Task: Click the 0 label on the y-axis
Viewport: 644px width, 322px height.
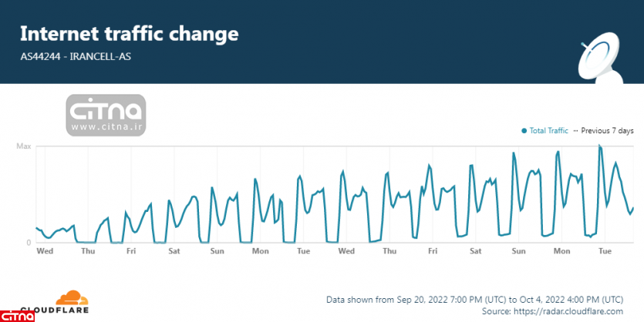Action: tap(29, 243)
